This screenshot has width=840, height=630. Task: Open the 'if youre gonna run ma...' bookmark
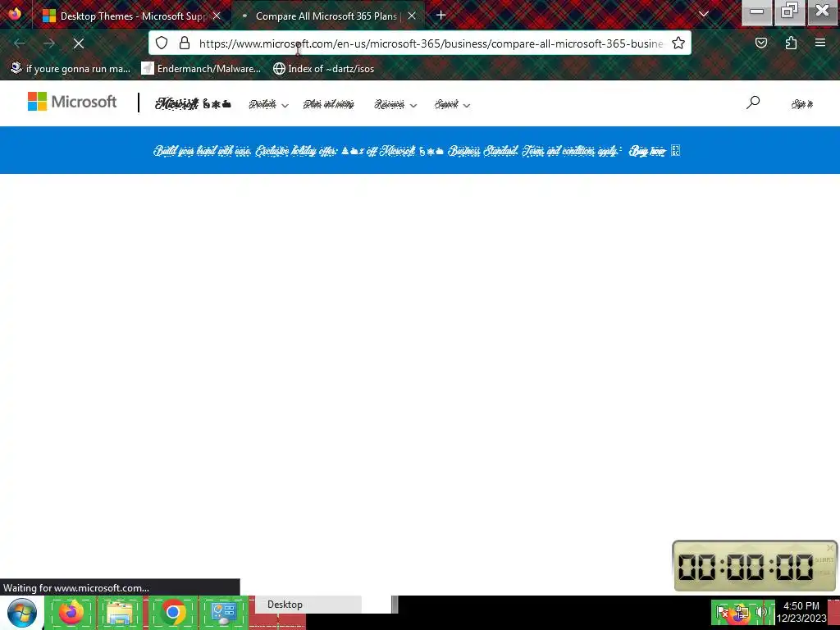(x=71, y=69)
